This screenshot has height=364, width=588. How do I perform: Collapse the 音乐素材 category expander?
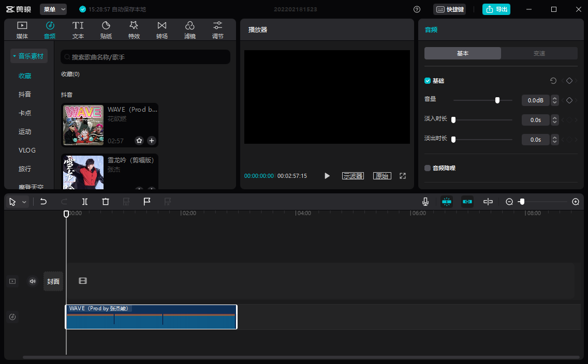click(x=14, y=56)
